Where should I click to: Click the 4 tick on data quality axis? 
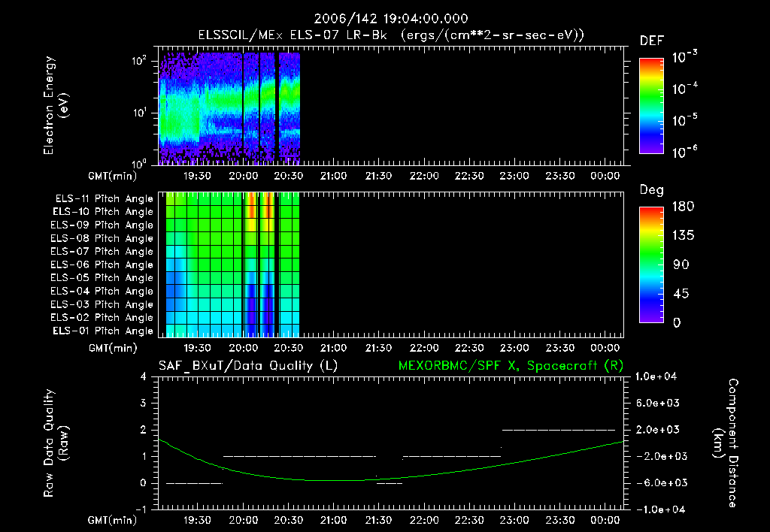click(144, 377)
